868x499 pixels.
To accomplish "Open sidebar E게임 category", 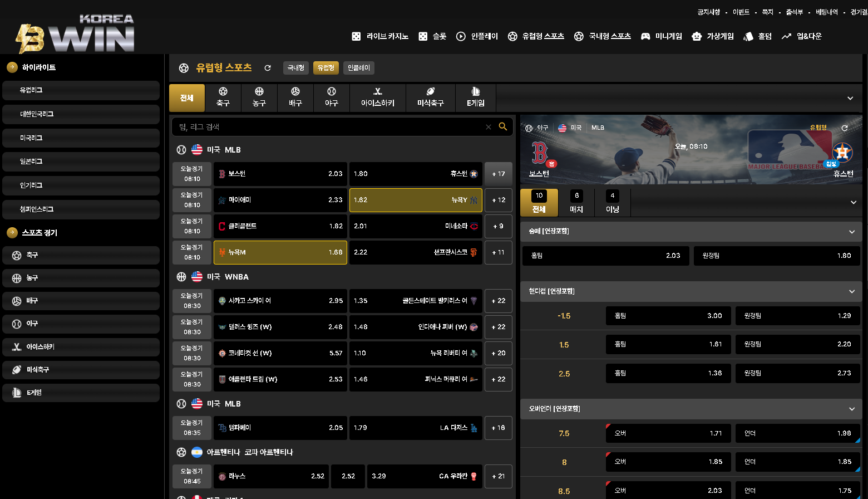I will point(81,393).
